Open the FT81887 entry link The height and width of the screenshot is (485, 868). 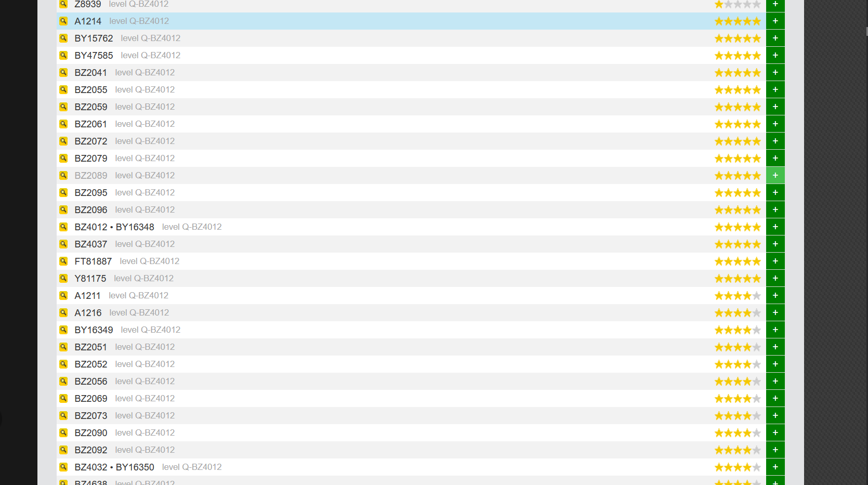click(x=93, y=261)
